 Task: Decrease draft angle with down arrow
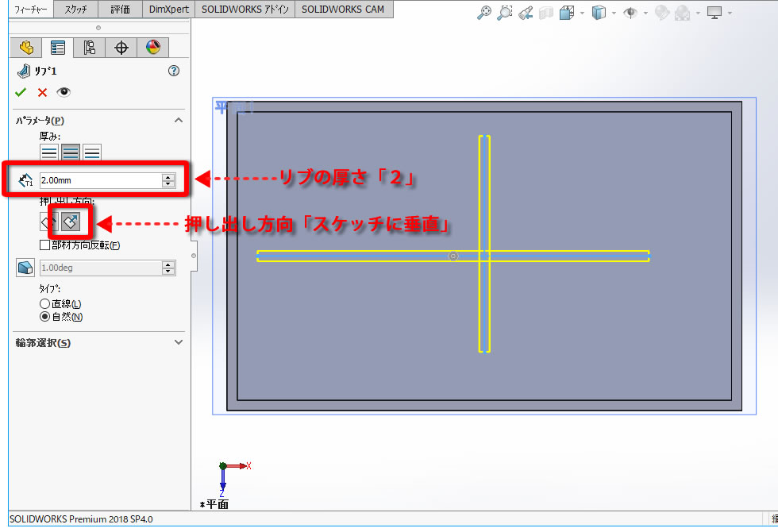click(168, 272)
